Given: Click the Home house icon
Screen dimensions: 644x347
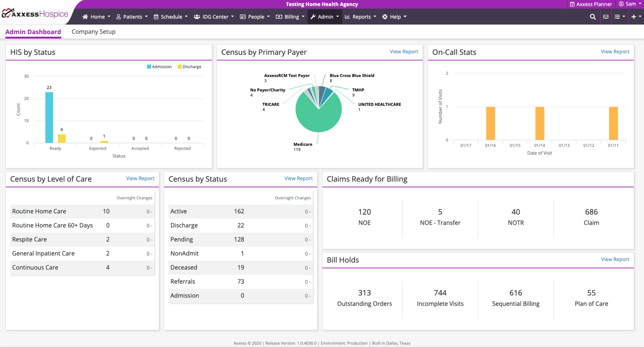Looking at the screenshot, I should click(x=85, y=17).
